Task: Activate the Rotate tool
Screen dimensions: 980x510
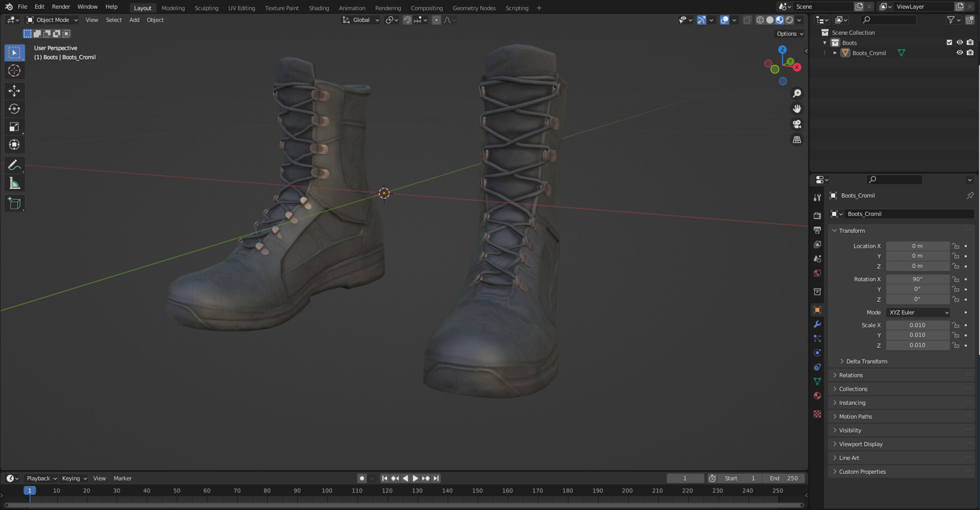Action: point(15,108)
